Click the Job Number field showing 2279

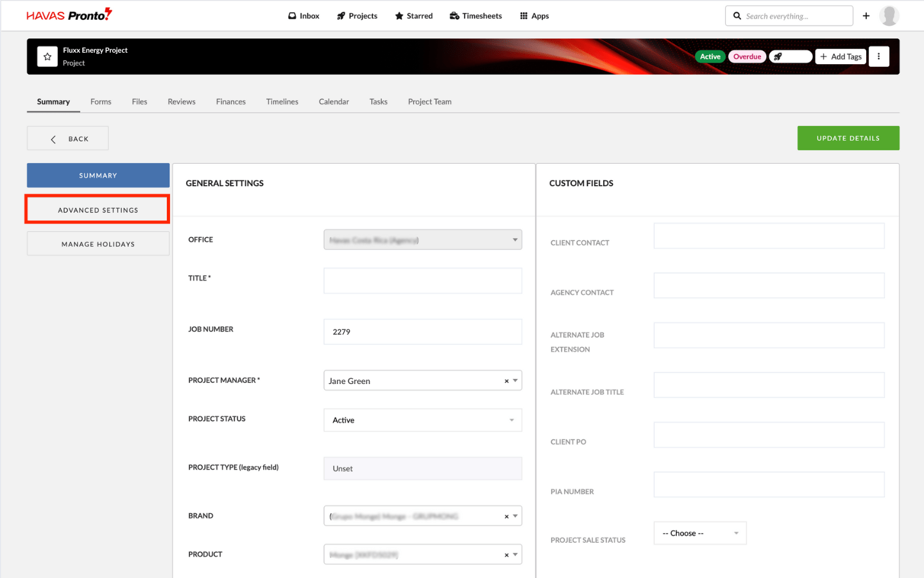(x=423, y=331)
